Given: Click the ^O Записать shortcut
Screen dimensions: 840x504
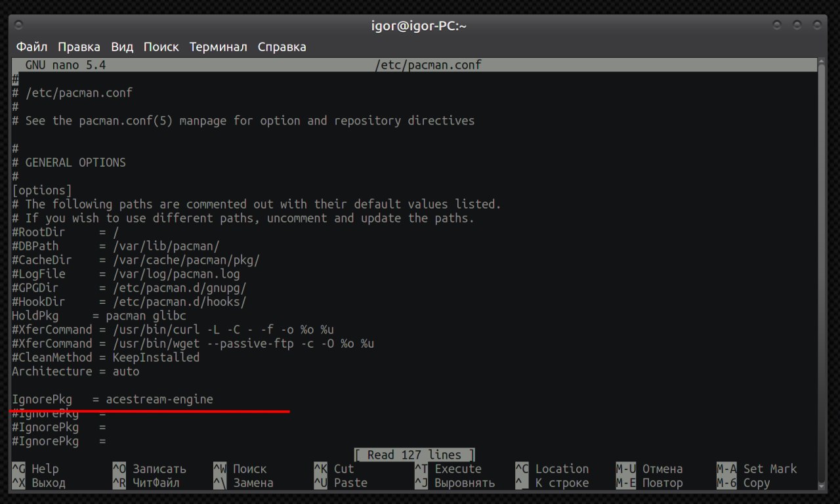Looking at the screenshot, I should pyautogui.click(x=150, y=469).
